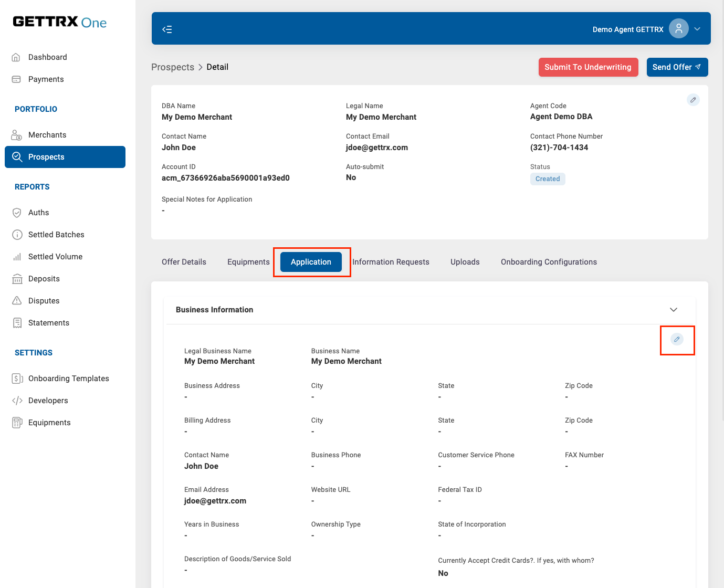Click the Statements receipt icon
Viewport: 724px width, 588px height.
click(17, 323)
